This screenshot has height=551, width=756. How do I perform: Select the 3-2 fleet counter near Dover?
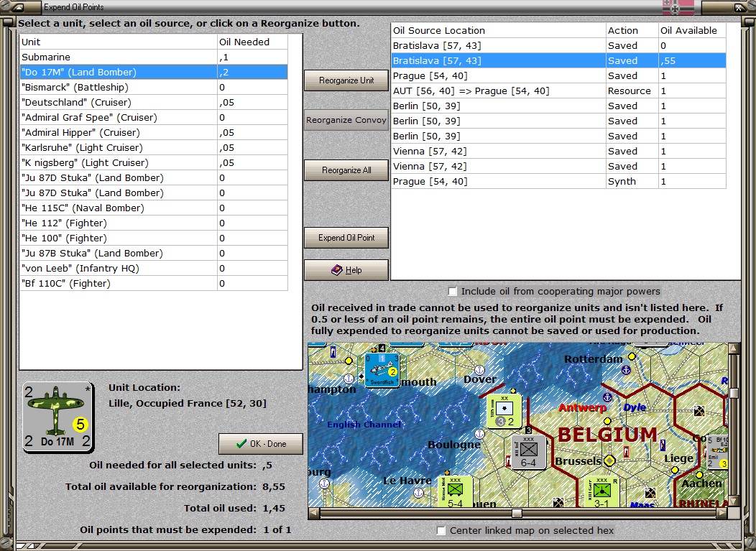(504, 411)
